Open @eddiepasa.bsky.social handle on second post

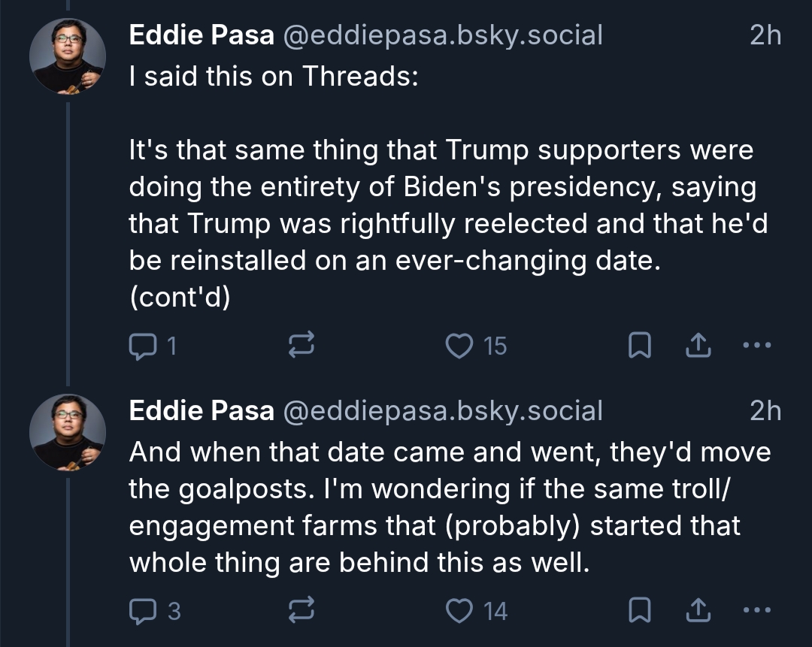point(442,411)
